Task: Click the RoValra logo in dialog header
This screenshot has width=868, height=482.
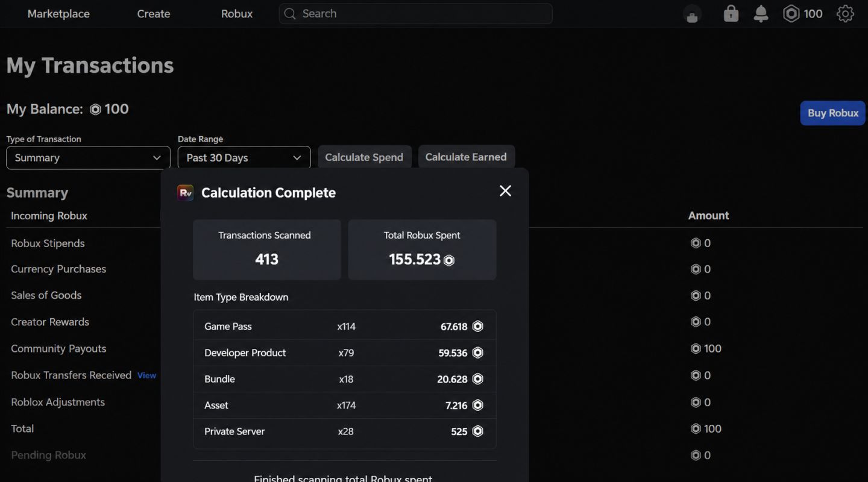Action: click(x=185, y=193)
